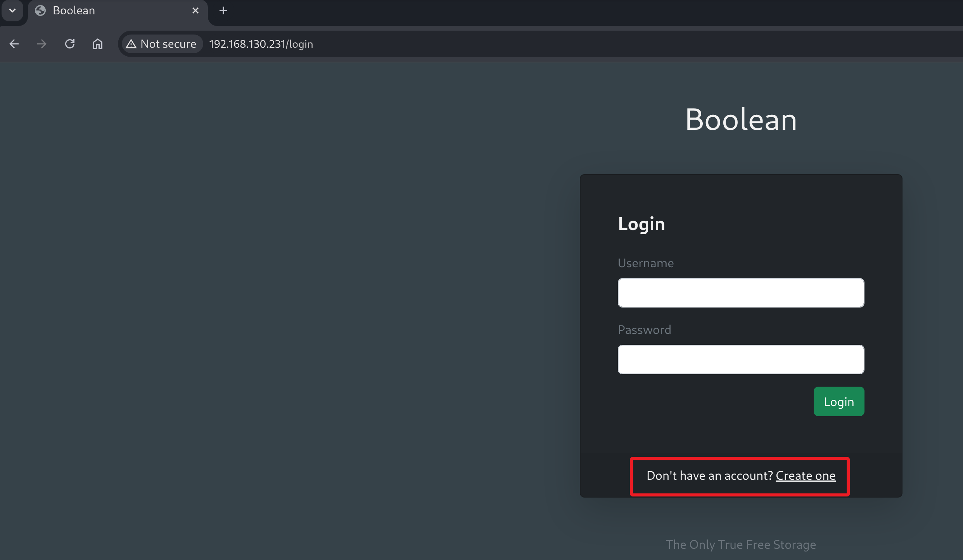Click the globe favicon on Boolean tab
This screenshot has width=963, height=560.
40,10
